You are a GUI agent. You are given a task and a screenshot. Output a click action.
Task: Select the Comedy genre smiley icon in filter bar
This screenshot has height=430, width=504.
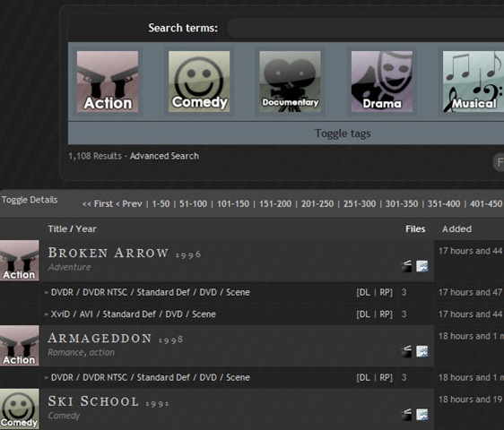[199, 82]
